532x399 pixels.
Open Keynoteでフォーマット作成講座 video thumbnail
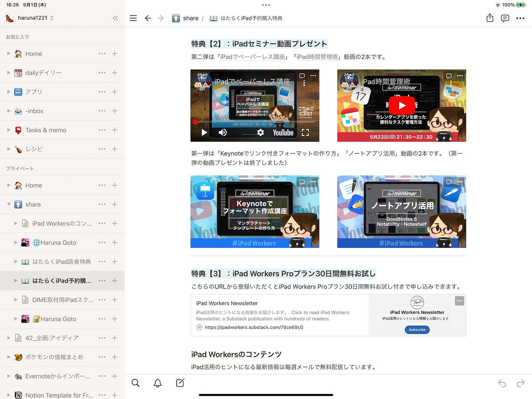click(255, 212)
